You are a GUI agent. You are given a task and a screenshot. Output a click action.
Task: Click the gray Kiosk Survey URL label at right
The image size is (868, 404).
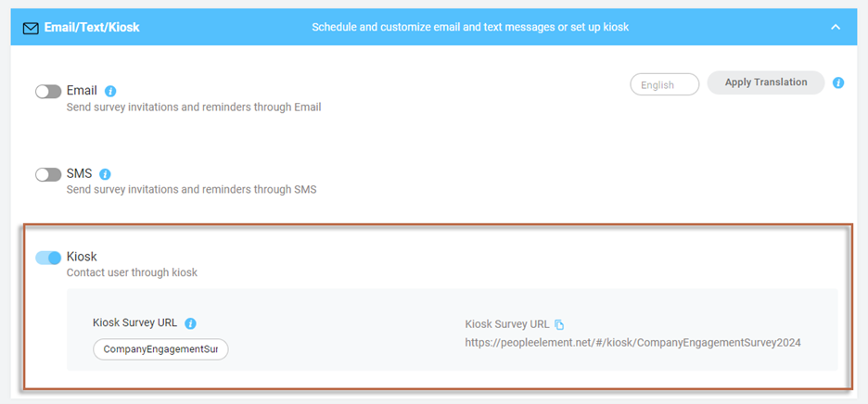(x=507, y=324)
